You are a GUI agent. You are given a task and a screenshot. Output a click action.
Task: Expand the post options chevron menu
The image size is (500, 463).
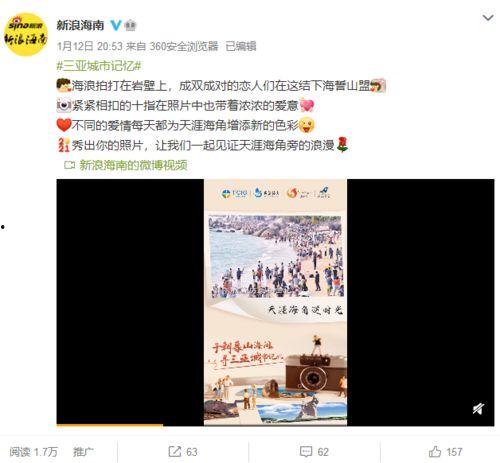point(488,18)
